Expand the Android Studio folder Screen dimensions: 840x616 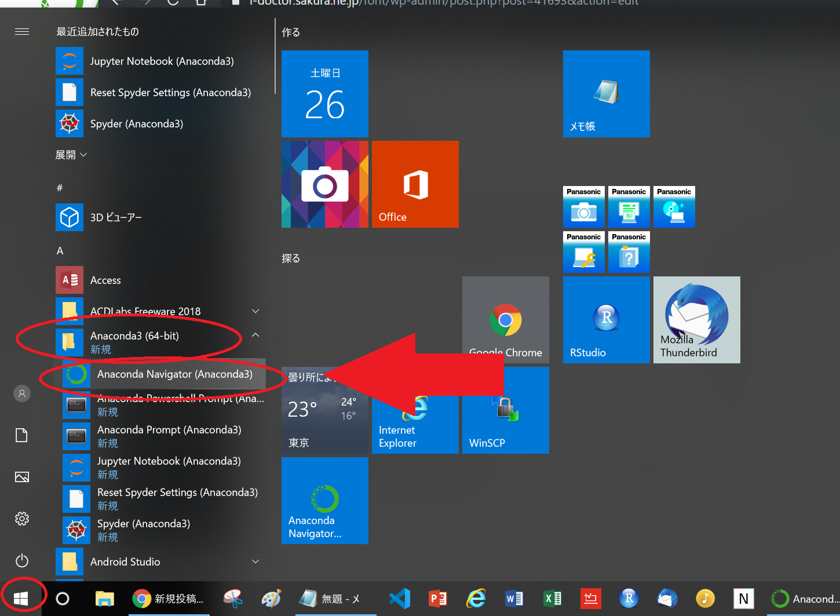pos(161,562)
